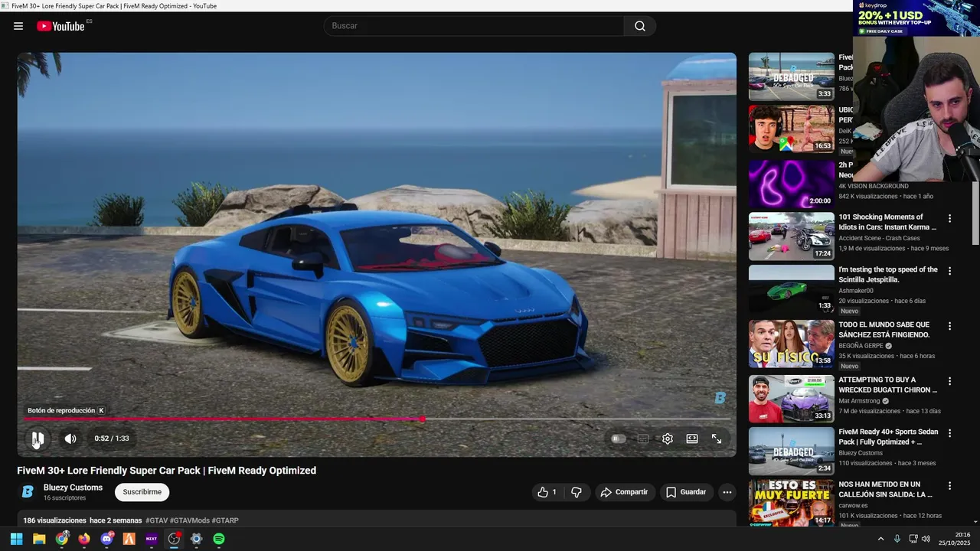Image resolution: width=980 pixels, height=551 pixels.
Task: Open options menu for Bugatti Chiron video
Action: point(949,381)
